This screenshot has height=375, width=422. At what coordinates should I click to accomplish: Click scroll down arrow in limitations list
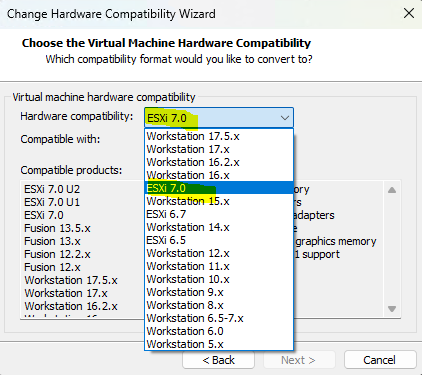(x=392, y=309)
